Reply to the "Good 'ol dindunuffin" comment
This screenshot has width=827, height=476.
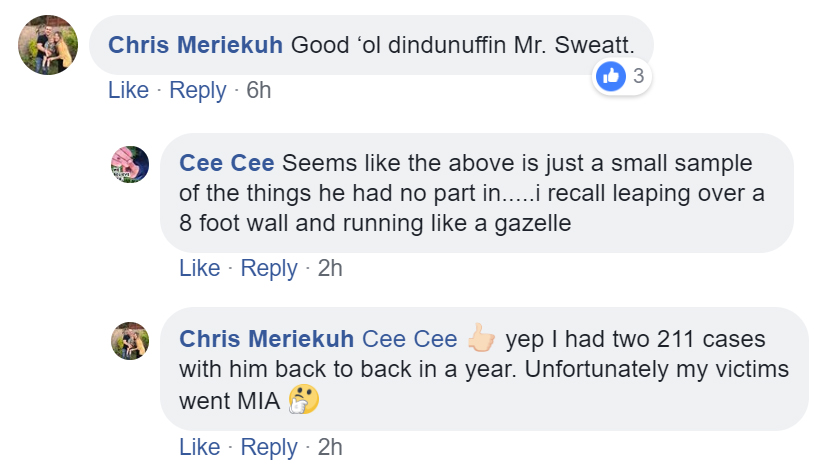pyautogui.click(x=197, y=90)
